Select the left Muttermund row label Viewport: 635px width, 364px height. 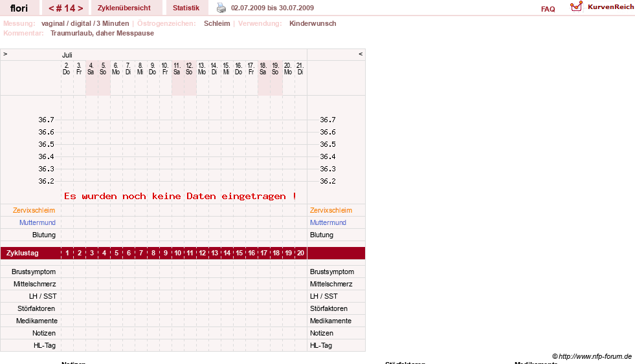(38, 222)
